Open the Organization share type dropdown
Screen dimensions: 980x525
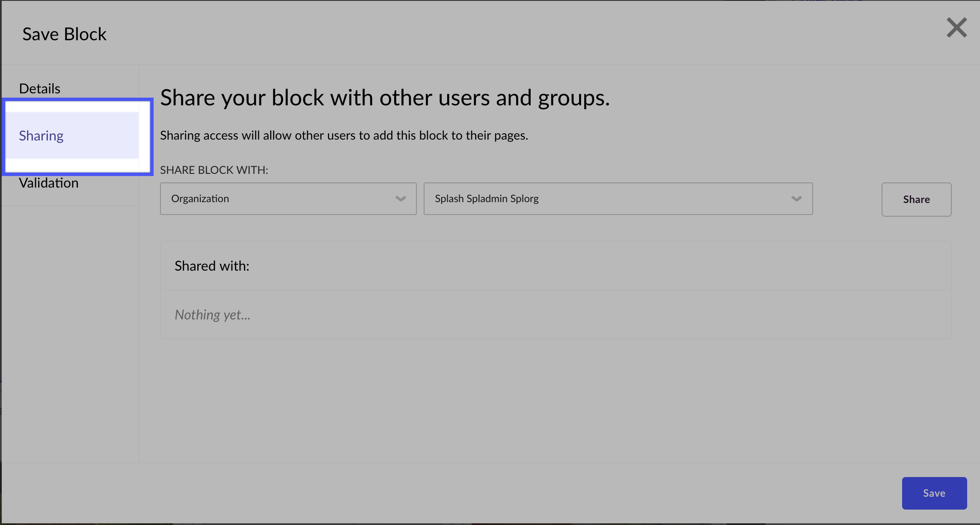coord(288,199)
